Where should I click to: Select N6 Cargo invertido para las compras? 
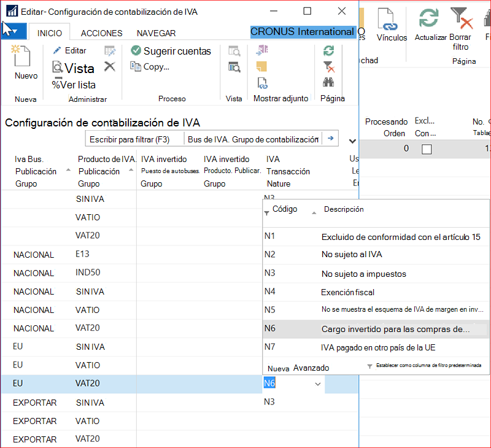click(x=376, y=329)
